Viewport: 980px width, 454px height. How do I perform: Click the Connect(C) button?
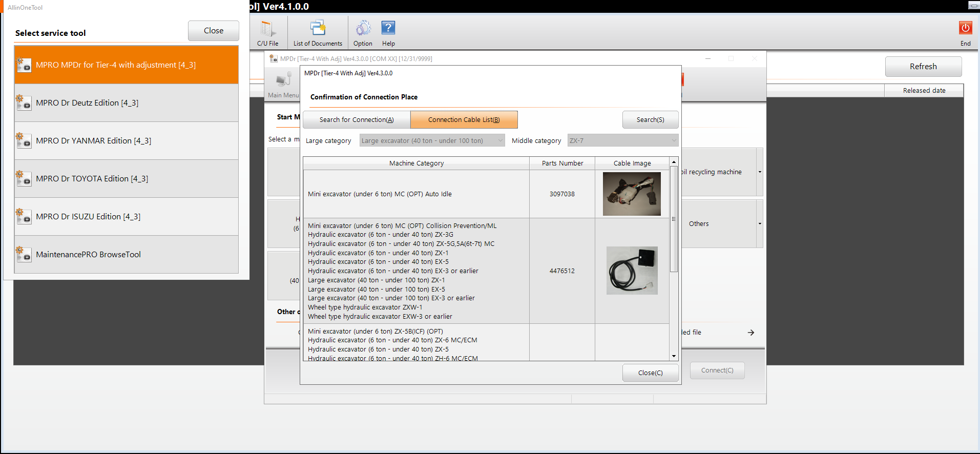pos(717,370)
